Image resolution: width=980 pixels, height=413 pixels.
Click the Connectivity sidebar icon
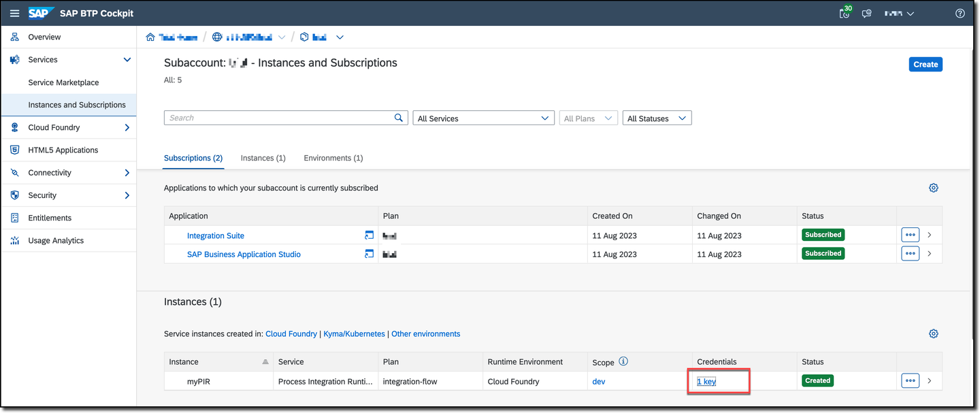point(15,173)
